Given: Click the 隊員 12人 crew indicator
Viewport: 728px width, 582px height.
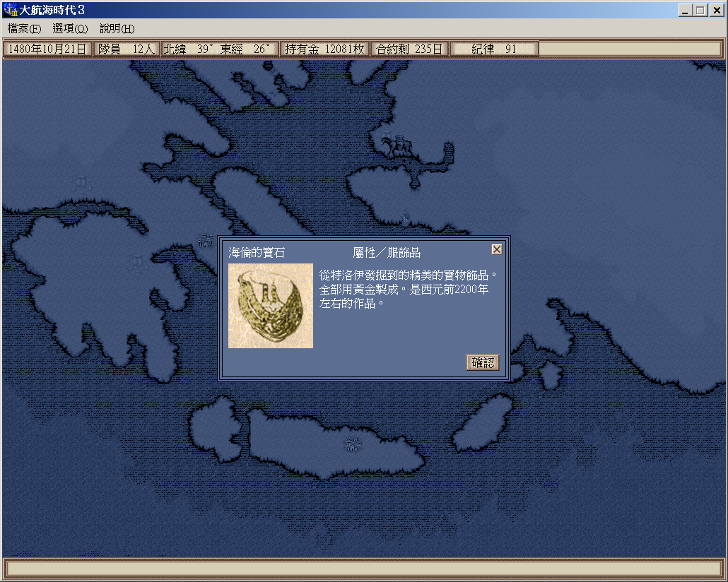Looking at the screenshot, I should pos(127,49).
